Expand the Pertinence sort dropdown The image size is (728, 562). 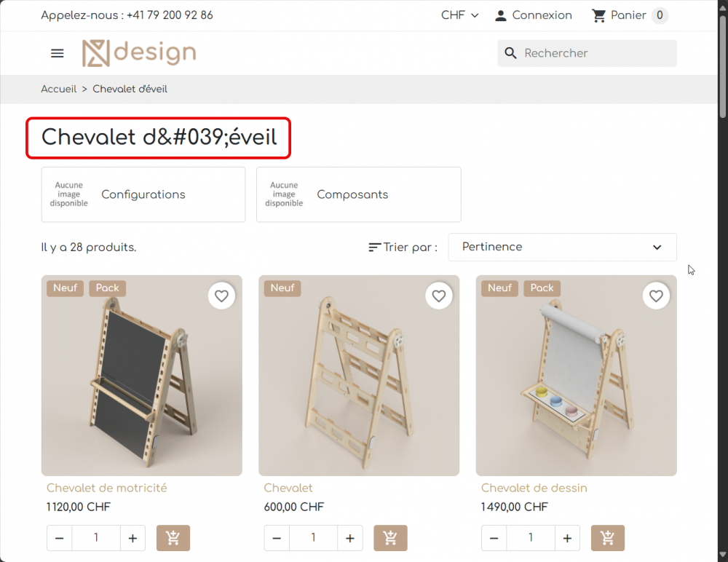click(562, 247)
